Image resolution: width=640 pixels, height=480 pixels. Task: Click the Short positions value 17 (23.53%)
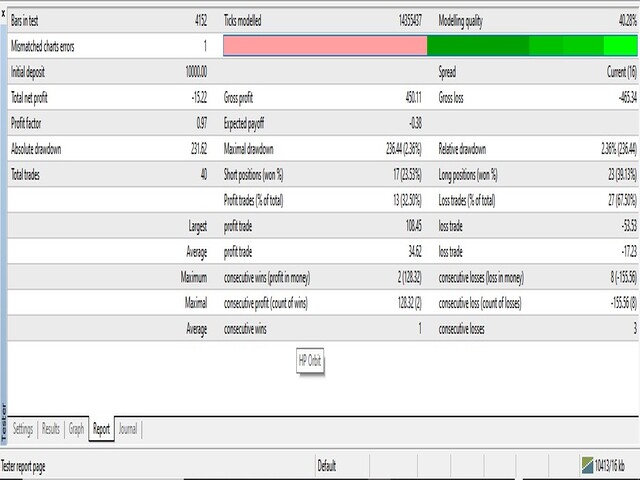pos(407,175)
